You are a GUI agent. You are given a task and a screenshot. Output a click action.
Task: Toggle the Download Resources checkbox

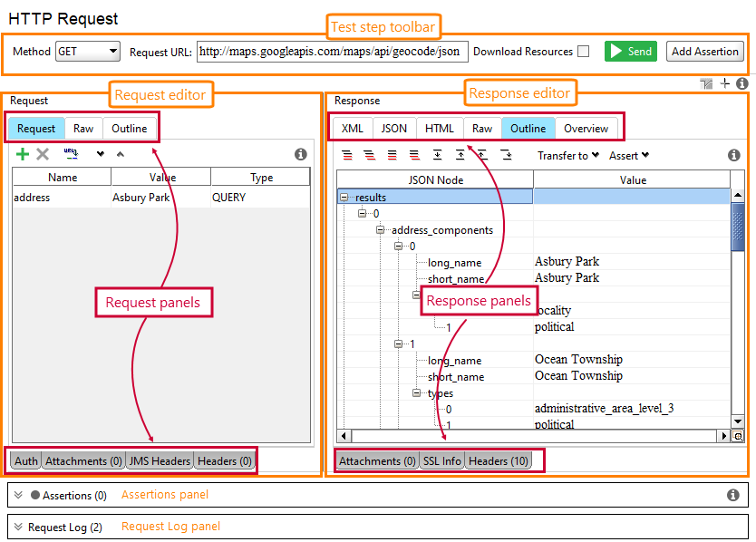[x=584, y=51]
